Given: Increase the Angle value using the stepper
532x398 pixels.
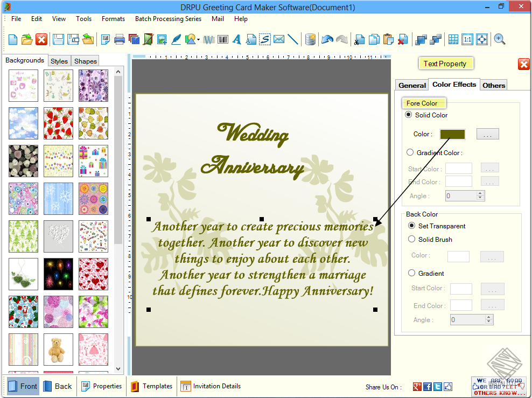Looking at the screenshot, I should [x=480, y=193].
